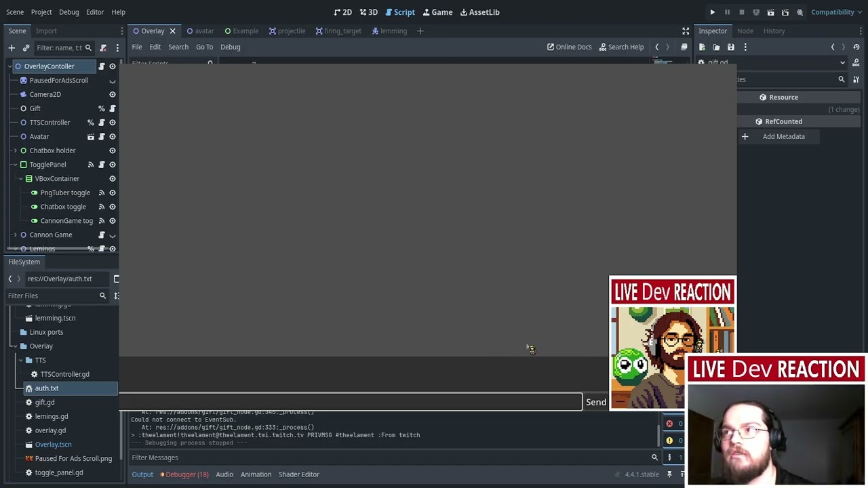Toggle distraction-free mode icon
Screen dimensions: 868x488
pos(686,31)
